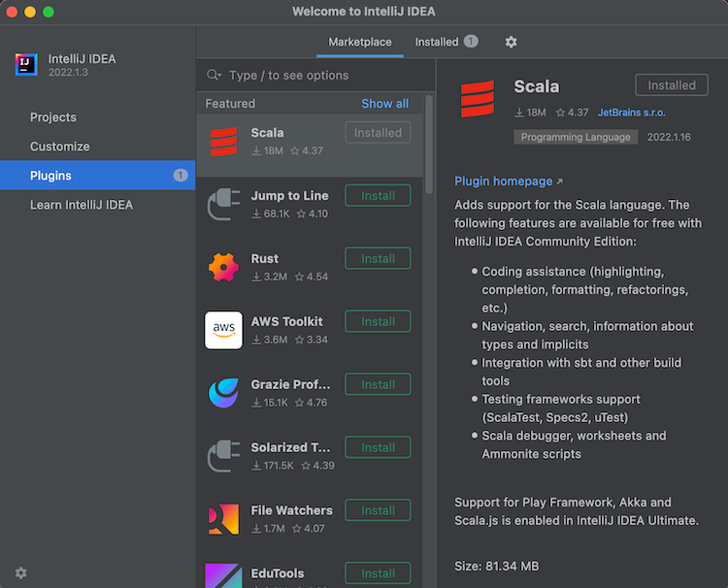Install the AWS Toolkit plugin
Viewport: 728px width, 588px height.
coord(378,321)
